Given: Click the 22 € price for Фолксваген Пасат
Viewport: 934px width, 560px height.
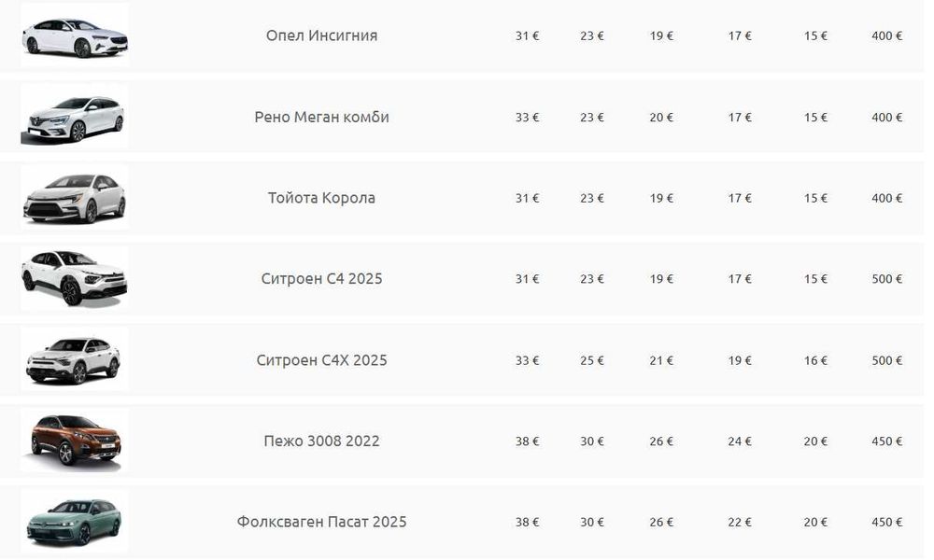Looking at the screenshot, I should point(740,522).
